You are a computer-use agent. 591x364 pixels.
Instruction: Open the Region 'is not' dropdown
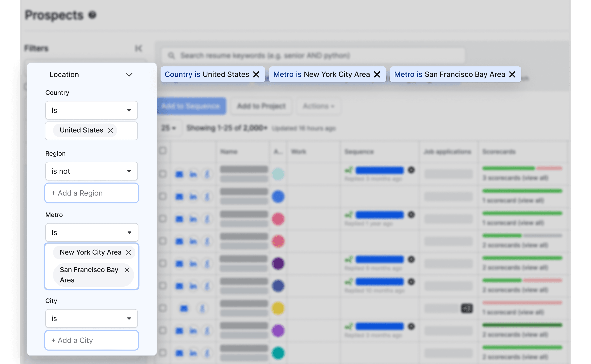(91, 171)
